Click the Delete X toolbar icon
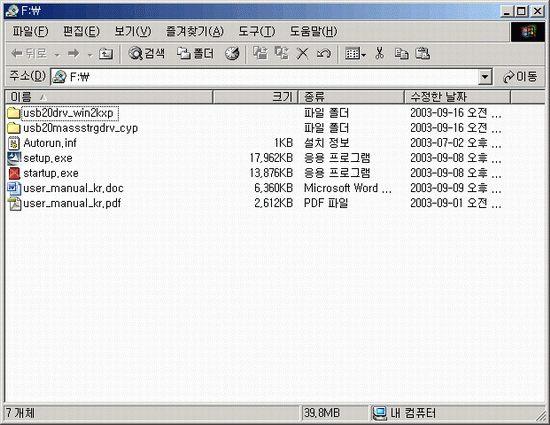 coord(302,54)
